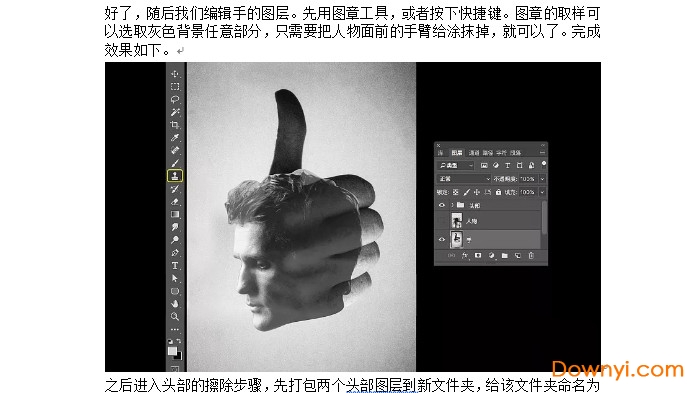Show the hidden 人物 layer

pos(442,221)
